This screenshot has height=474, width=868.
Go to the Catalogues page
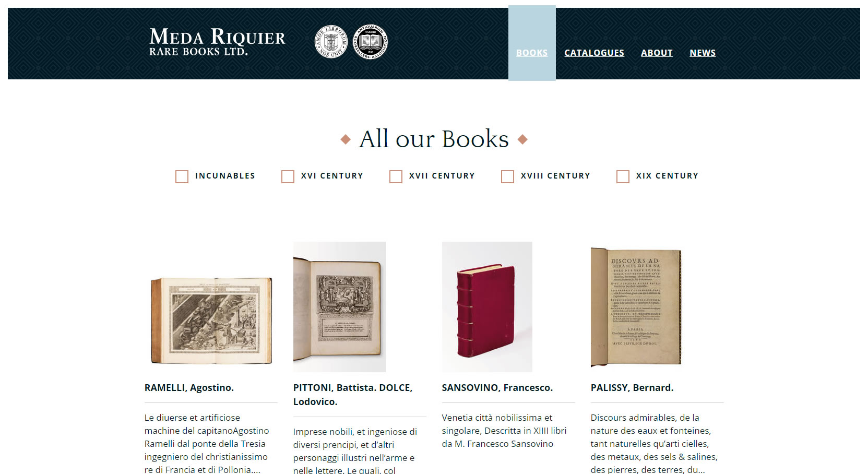tap(594, 53)
